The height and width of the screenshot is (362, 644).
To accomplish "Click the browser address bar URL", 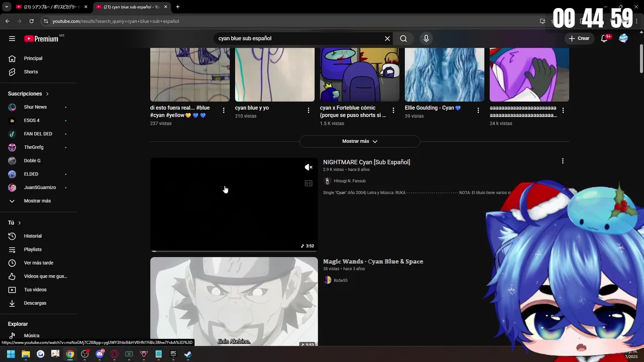I will [x=116, y=21].
